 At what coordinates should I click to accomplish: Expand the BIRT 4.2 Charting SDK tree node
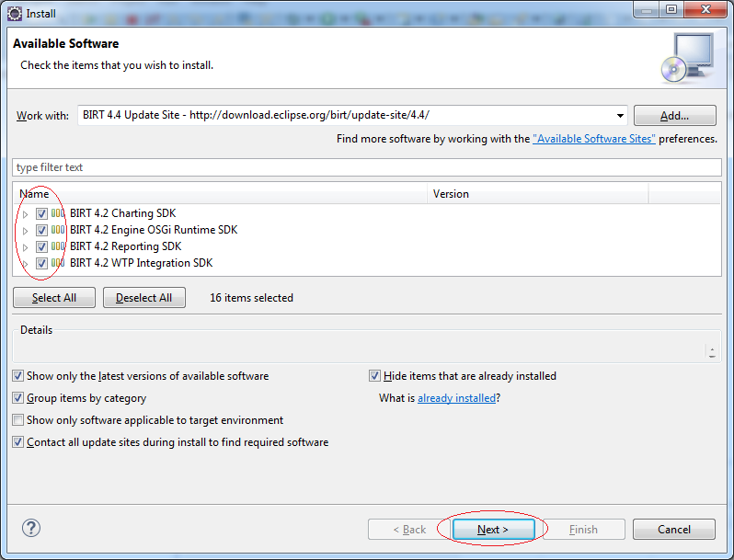point(25,214)
